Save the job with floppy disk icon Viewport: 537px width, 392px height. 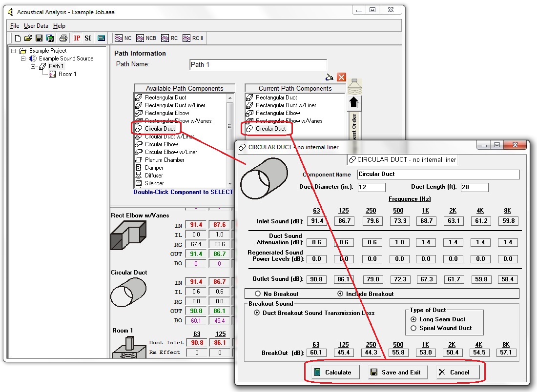[x=39, y=38]
